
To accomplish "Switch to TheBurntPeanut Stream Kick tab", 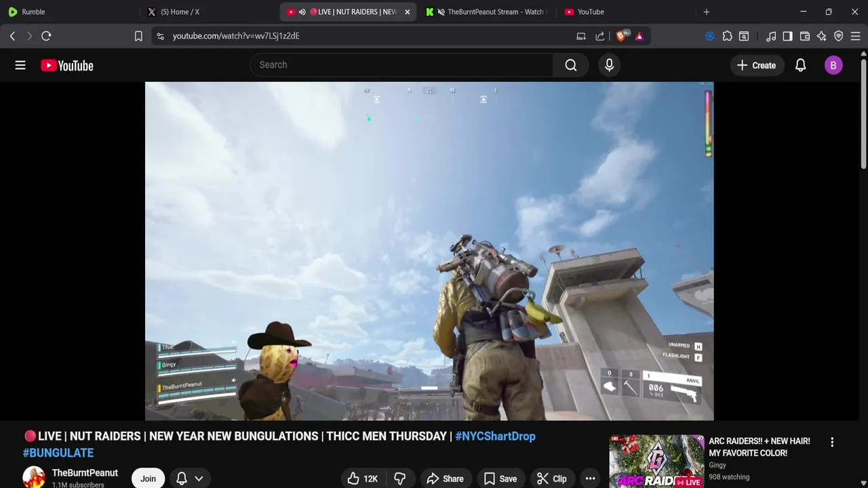I will [x=485, y=12].
